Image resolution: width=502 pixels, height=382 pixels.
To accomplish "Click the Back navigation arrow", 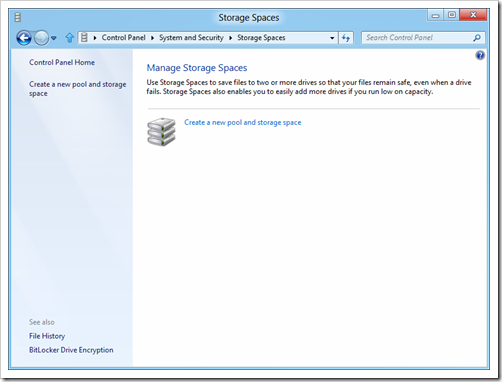I will (x=24, y=38).
